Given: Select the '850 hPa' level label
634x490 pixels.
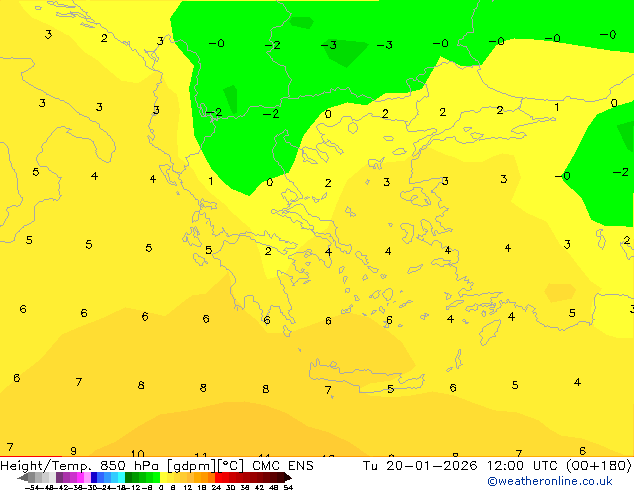Looking at the screenshot, I should (129, 466).
